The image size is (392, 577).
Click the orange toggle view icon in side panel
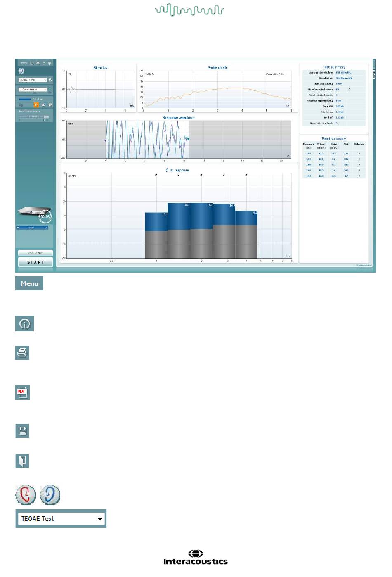point(36,105)
